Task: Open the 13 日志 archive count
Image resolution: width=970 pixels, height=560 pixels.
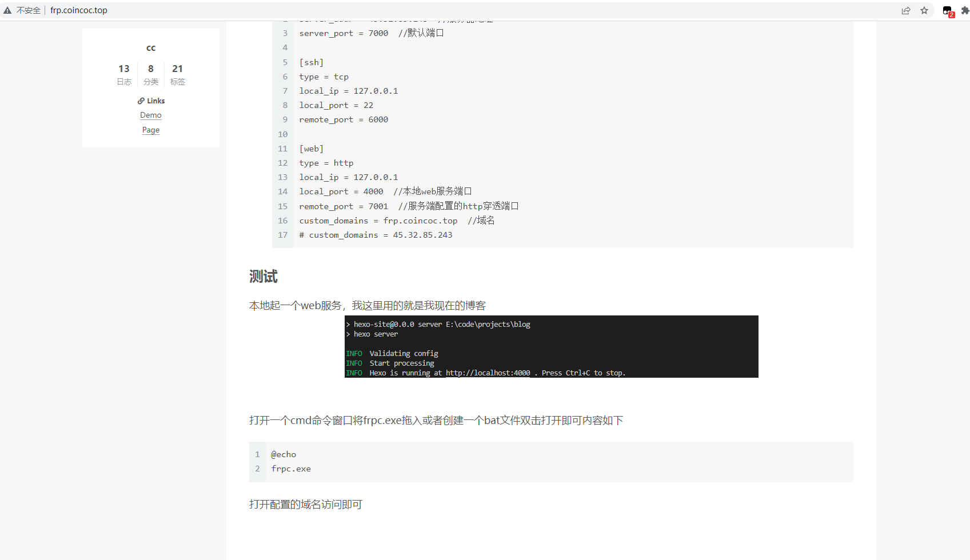Action: coord(124,74)
